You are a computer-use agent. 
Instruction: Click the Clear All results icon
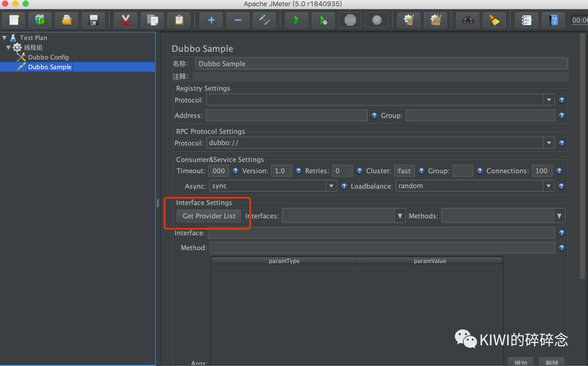436,20
